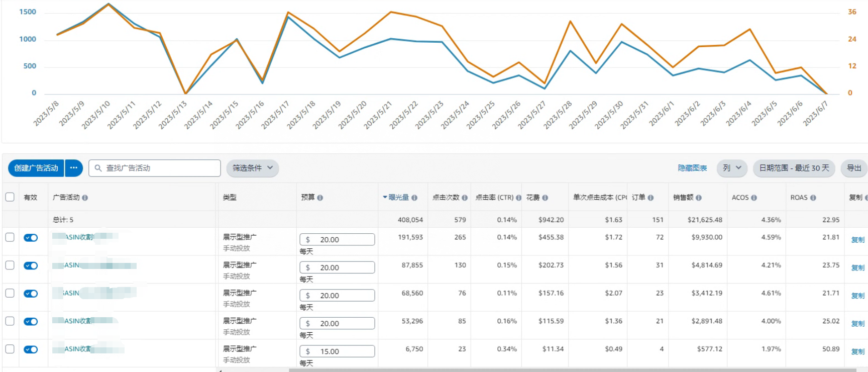
Task: Click the info icon beside ACOS header
Action: click(754, 198)
